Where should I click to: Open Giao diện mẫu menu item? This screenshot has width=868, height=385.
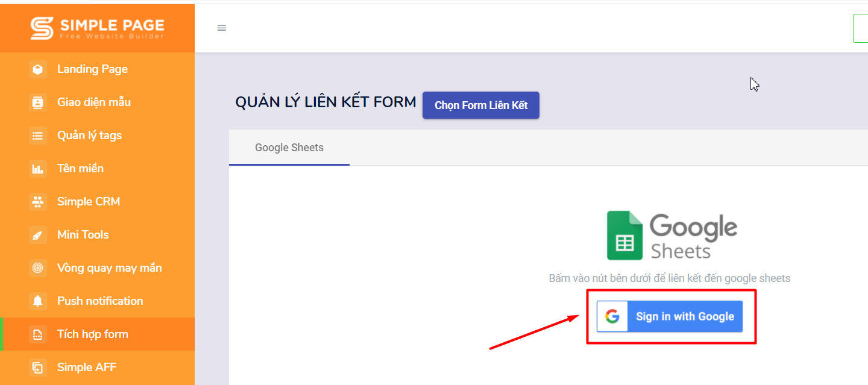(97, 102)
